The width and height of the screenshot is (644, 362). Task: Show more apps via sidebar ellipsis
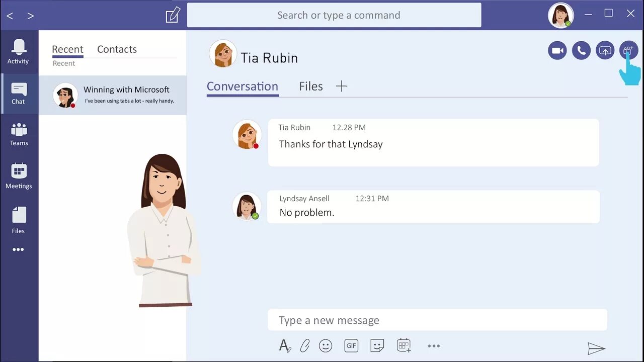click(18, 249)
